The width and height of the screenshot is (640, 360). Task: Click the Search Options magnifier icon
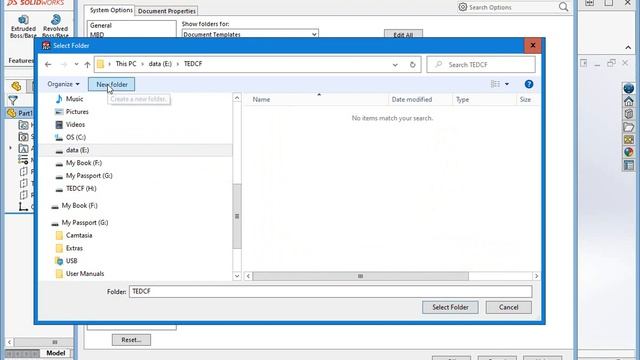coord(563,7)
